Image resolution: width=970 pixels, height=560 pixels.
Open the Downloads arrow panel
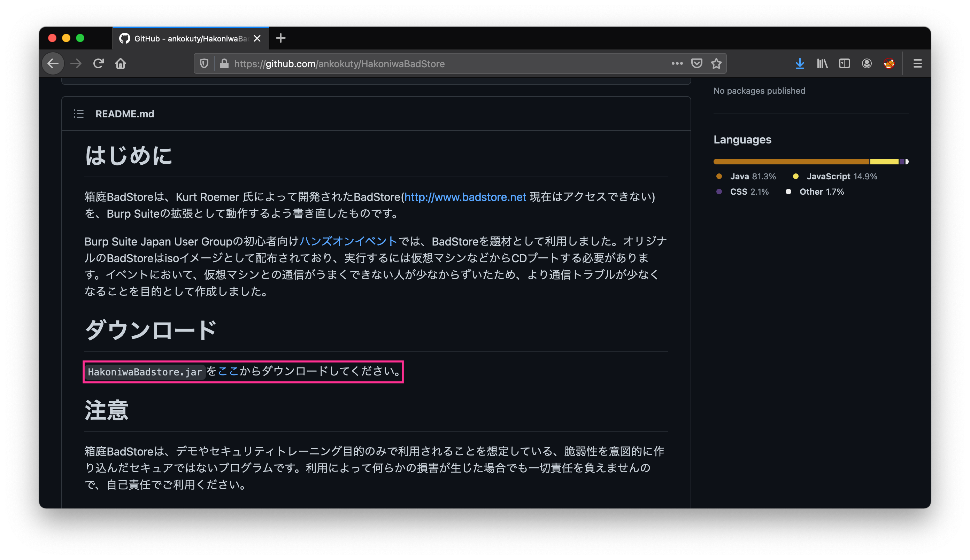[800, 63]
